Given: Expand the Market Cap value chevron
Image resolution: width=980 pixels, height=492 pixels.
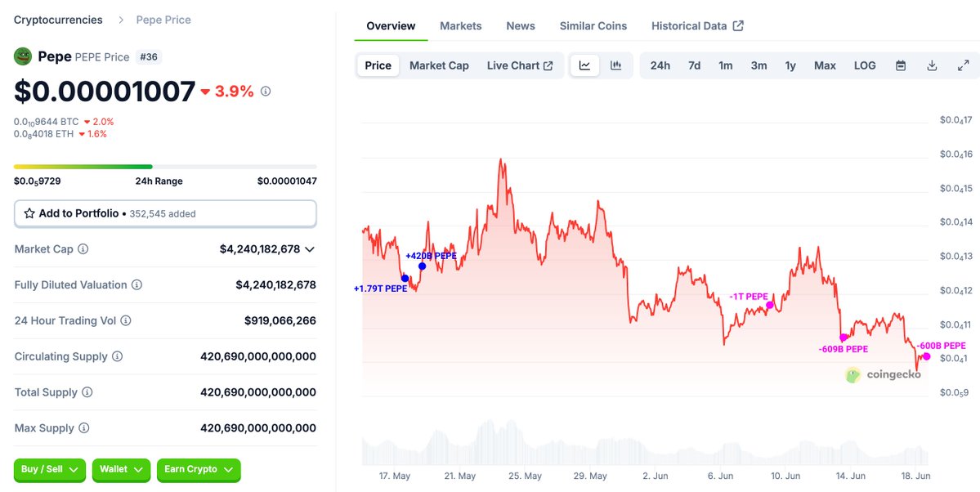Looking at the screenshot, I should pos(310,249).
